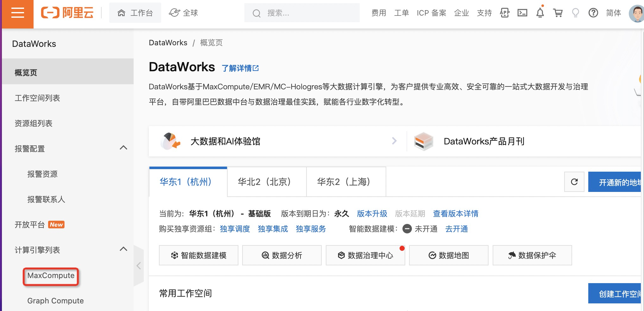The height and width of the screenshot is (311, 644).
Task: Open 工单 in top menu
Action: coord(401,13)
